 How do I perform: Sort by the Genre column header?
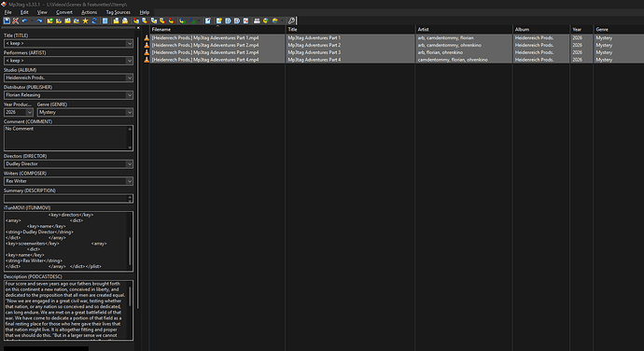(x=619, y=30)
